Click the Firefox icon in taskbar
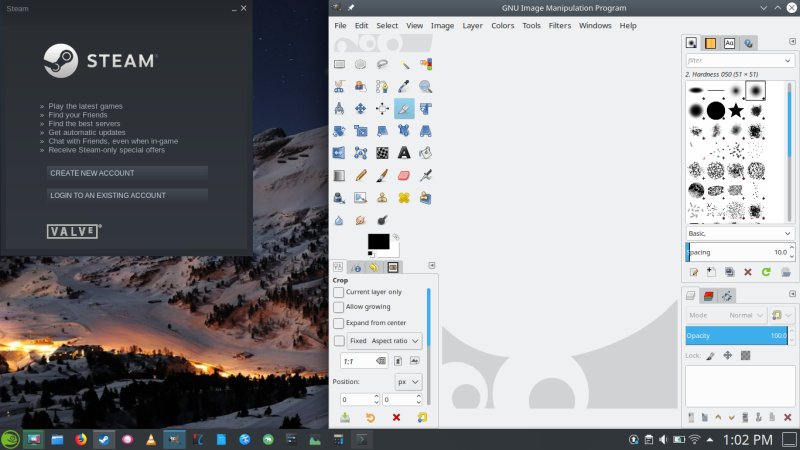Screen dimensions: 800x450 (81, 439)
